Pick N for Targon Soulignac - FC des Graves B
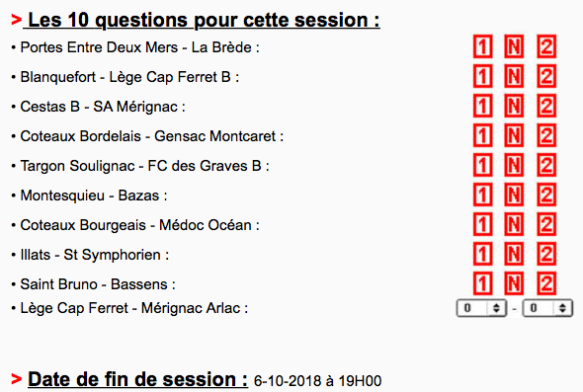 pyautogui.click(x=514, y=165)
